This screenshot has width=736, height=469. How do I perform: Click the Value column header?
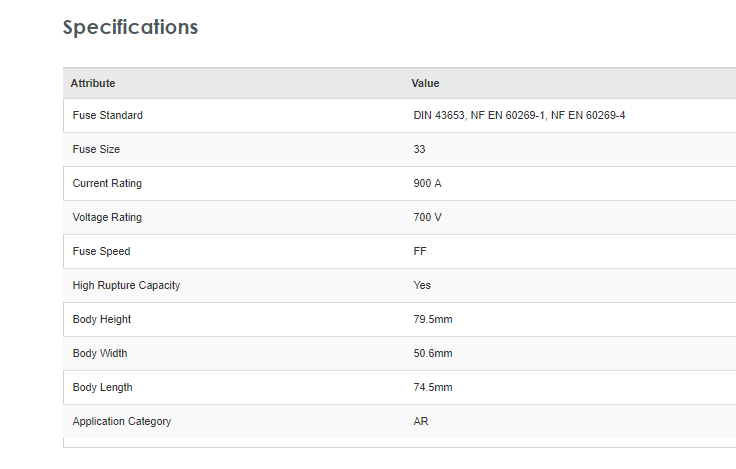tap(425, 83)
